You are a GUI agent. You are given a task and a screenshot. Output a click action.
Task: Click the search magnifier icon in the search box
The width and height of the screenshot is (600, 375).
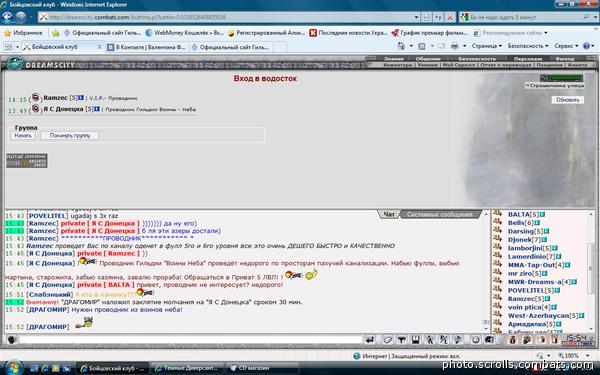pos(586,17)
